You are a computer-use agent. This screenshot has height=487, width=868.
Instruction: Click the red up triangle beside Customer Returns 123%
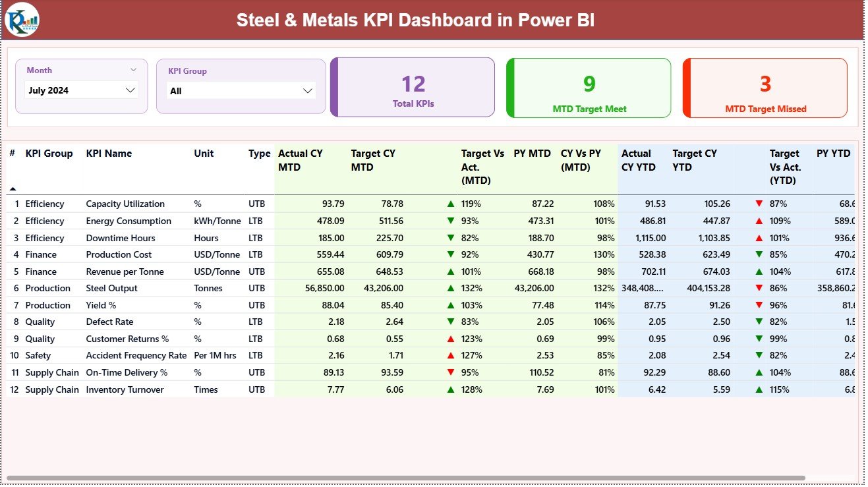coord(450,338)
